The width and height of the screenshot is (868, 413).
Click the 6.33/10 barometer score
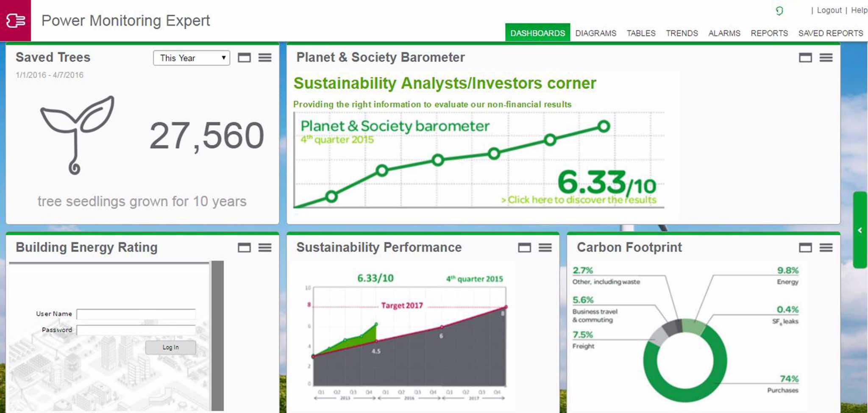(x=607, y=182)
